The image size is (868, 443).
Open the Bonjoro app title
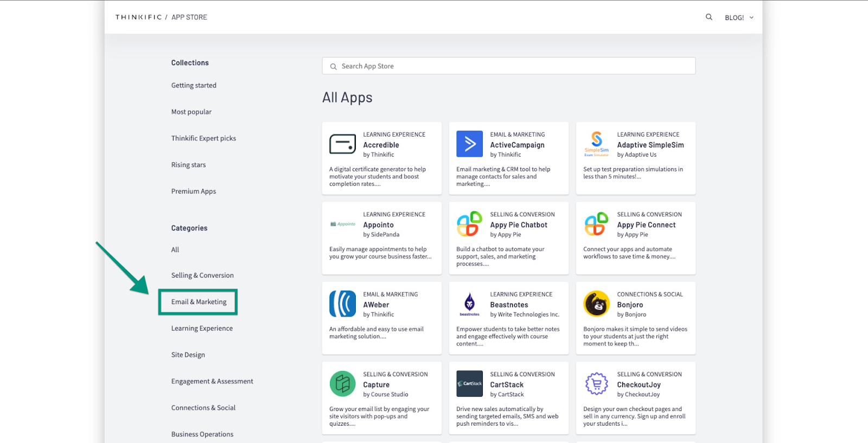630,305
